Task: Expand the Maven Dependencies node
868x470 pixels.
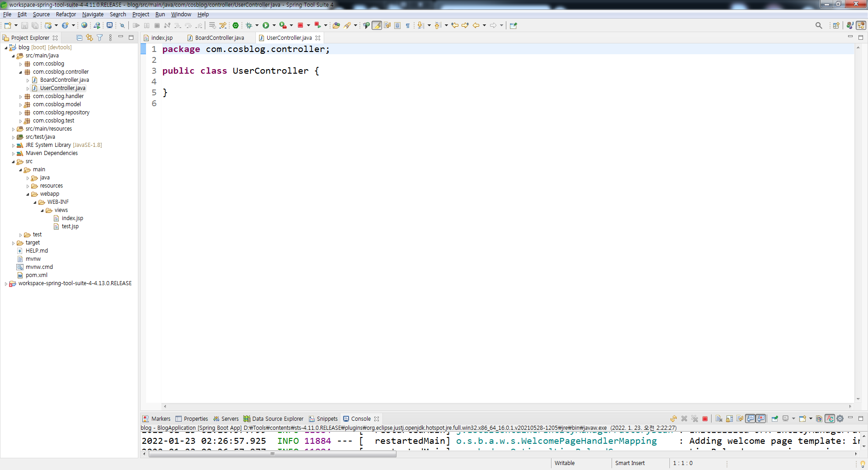Action: point(13,153)
